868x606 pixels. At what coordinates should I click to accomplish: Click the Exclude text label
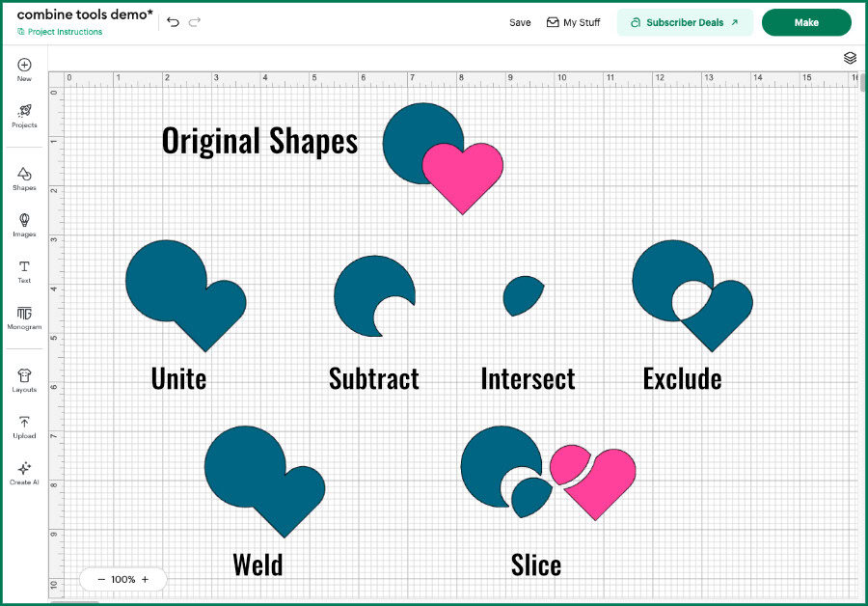[x=682, y=379]
